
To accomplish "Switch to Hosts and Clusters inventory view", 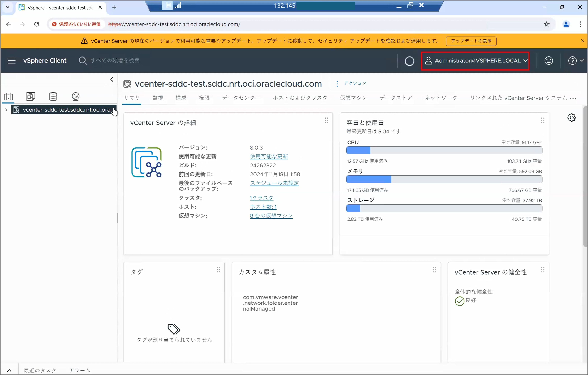I will (x=8, y=97).
